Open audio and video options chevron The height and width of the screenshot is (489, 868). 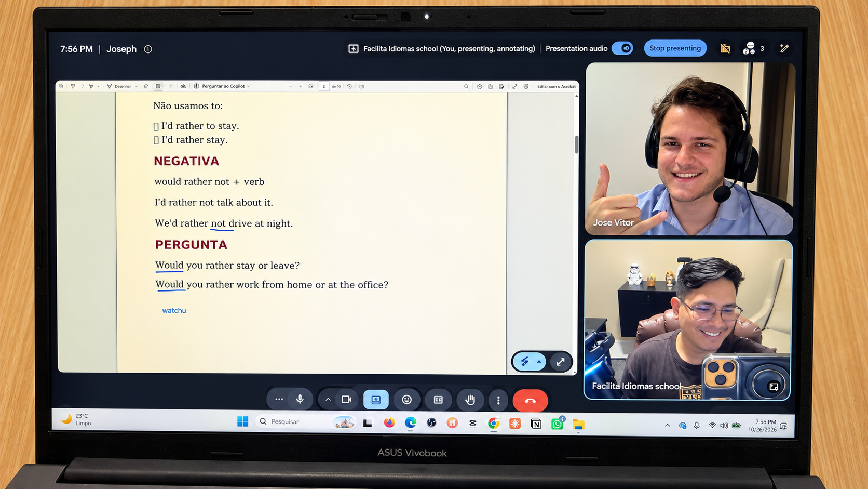pos(328,400)
